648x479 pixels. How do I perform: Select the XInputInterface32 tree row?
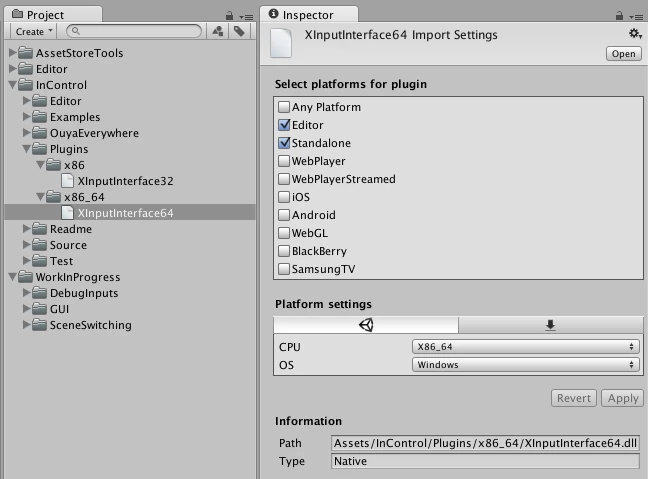(x=130, y=181)
